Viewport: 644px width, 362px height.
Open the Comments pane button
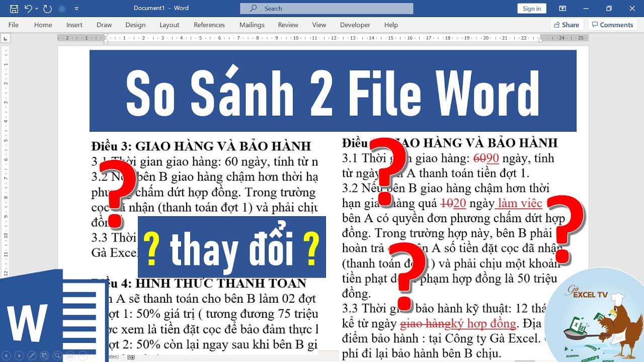(x=612, y=25)
